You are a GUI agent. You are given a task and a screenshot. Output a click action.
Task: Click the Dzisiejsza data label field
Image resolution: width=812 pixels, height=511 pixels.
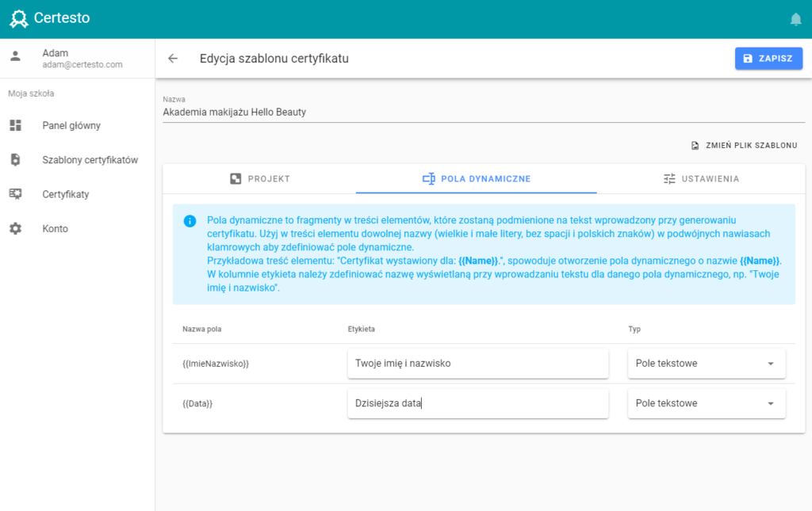(x=478, y=403)
